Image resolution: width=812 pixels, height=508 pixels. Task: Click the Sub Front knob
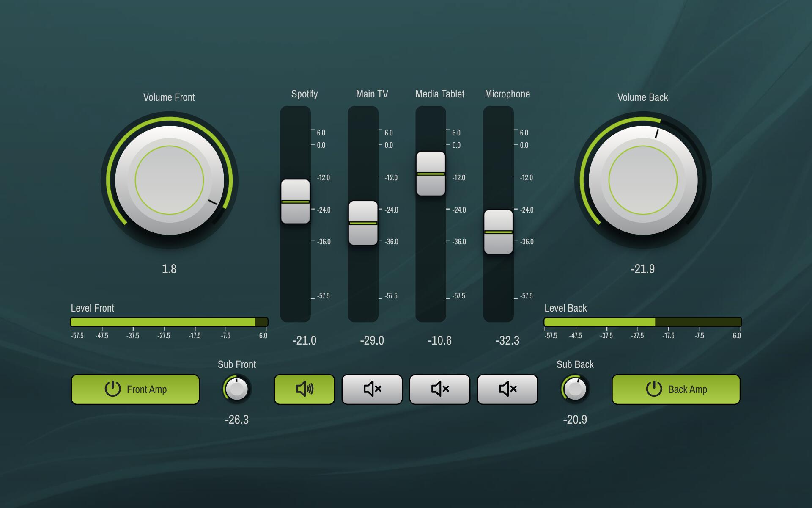coord(237,389)
